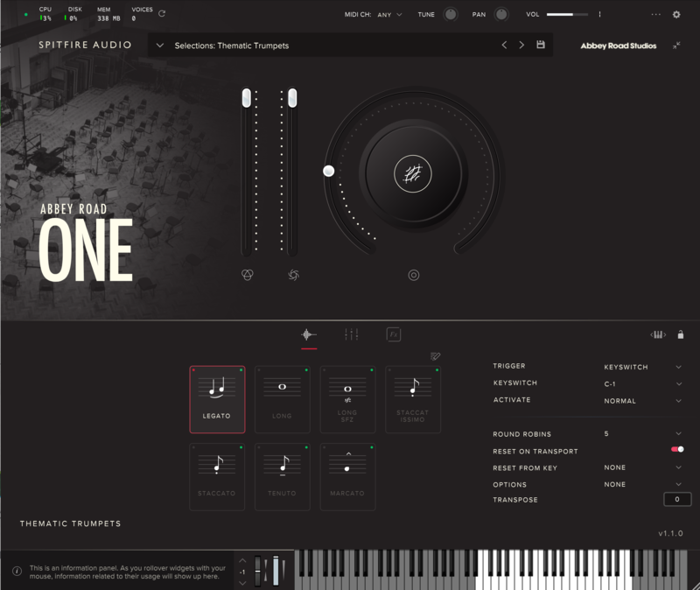Click the pitch bend wheel strip
Screen dimensions: 700x590
(x=257, y=571)
